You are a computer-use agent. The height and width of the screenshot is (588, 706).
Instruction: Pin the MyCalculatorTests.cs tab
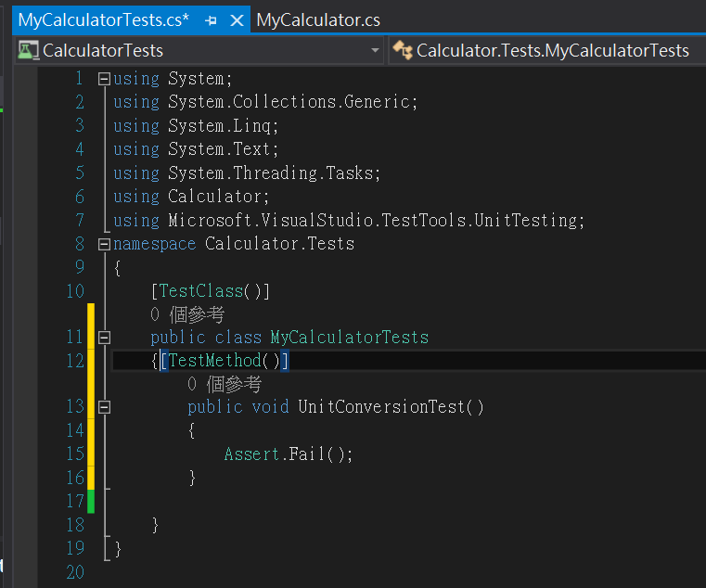point(211,20)
